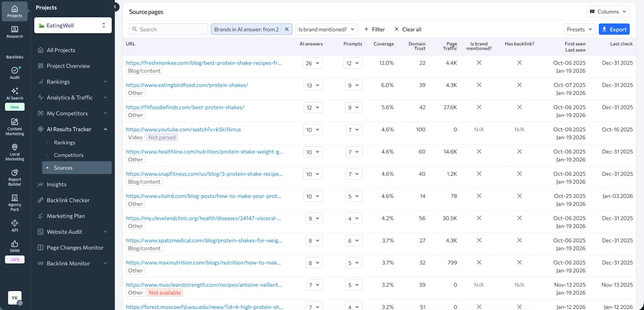Expand Website Audit menu

point(73,232)
